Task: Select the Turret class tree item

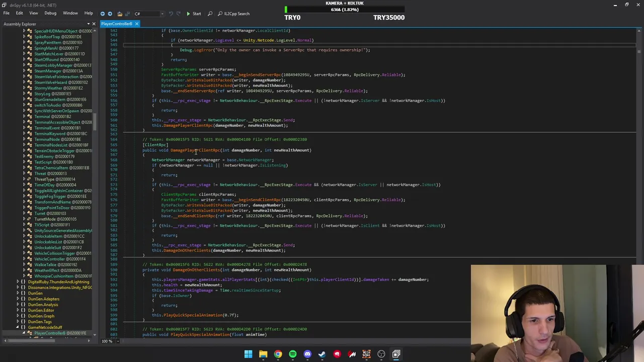Action: (50, 213)
